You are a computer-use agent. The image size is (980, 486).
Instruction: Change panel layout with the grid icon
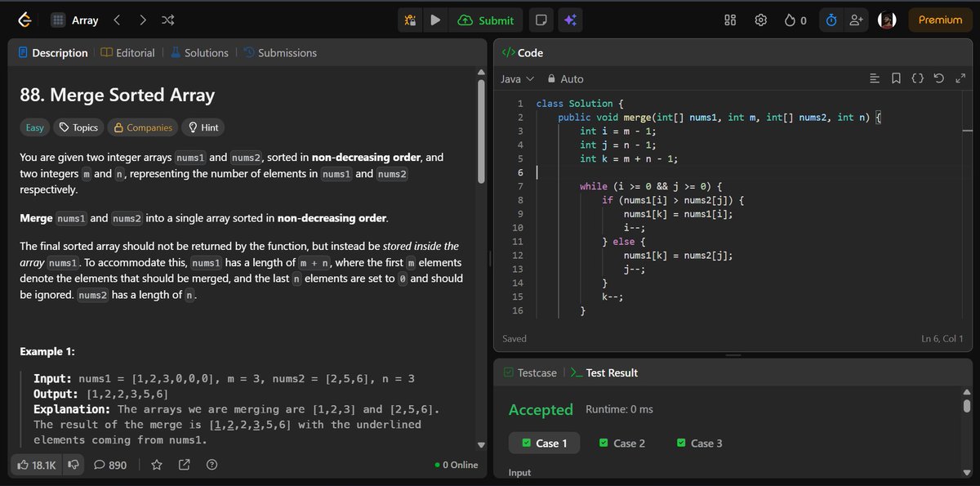729,20
